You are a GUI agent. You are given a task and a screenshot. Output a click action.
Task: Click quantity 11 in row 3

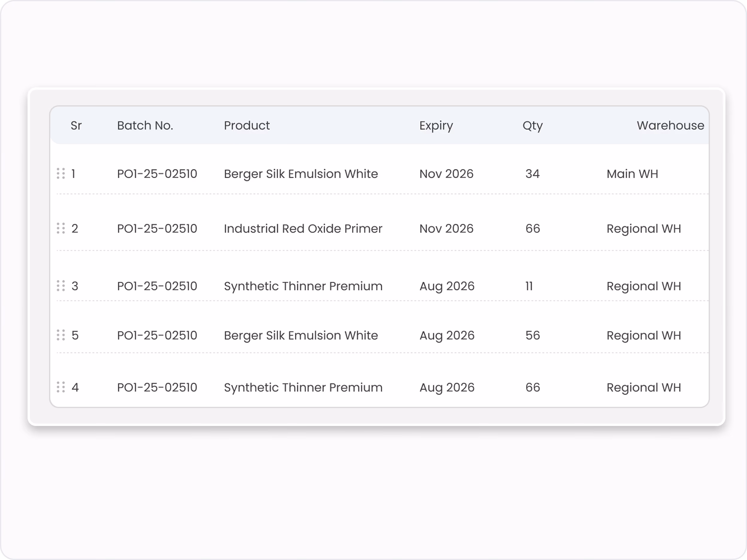pyautogui.click(x=529, y=286)
